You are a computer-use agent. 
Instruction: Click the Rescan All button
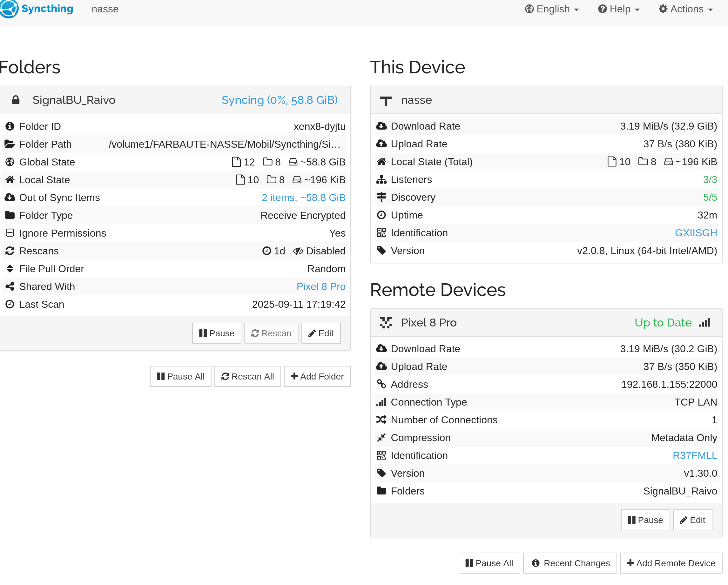pos(247,376)
